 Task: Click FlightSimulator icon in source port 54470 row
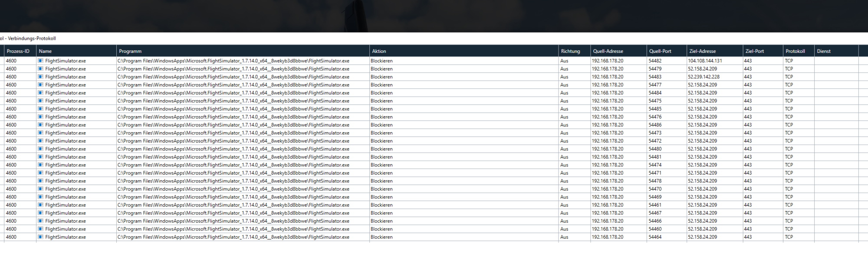tap(40, 189)
